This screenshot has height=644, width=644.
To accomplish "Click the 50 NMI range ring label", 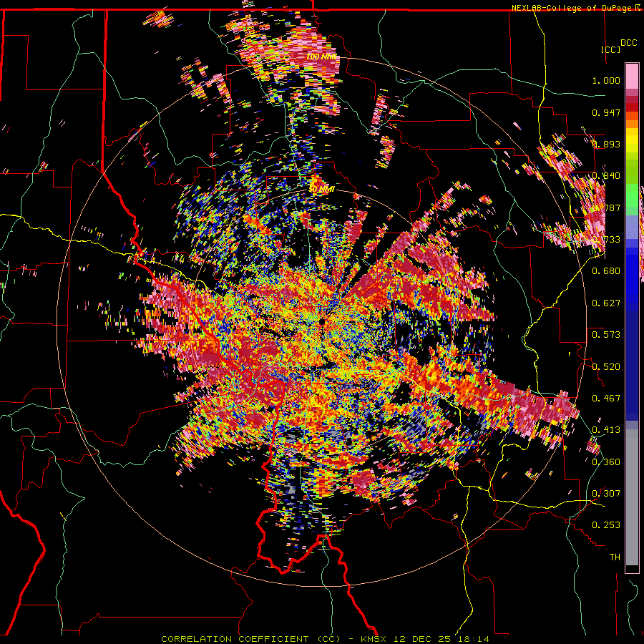I will [321, 190].
